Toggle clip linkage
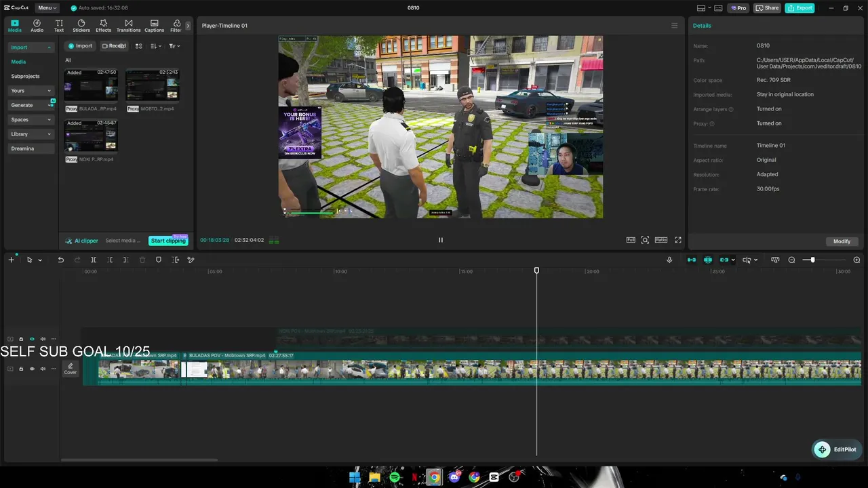This screenshot has height=488, width=868. (724, 260)
